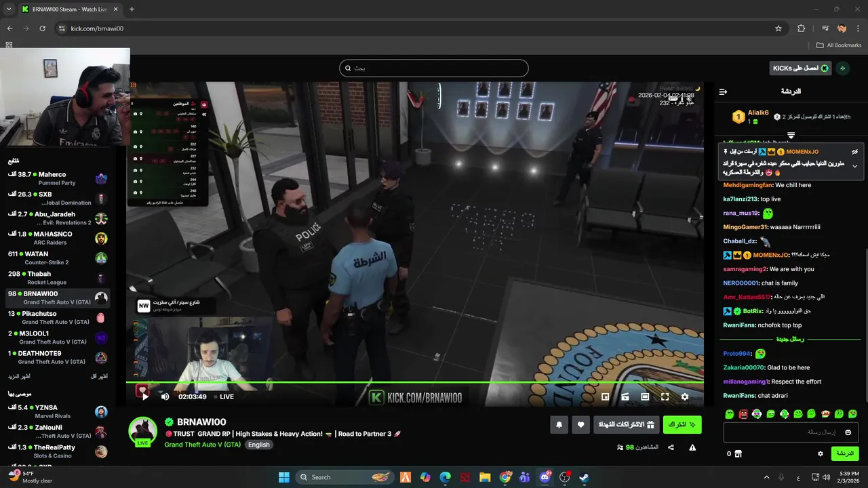The image size is (868, 488).
Task: Open browser extensions puzzle icon
Action: click(801, 28)
